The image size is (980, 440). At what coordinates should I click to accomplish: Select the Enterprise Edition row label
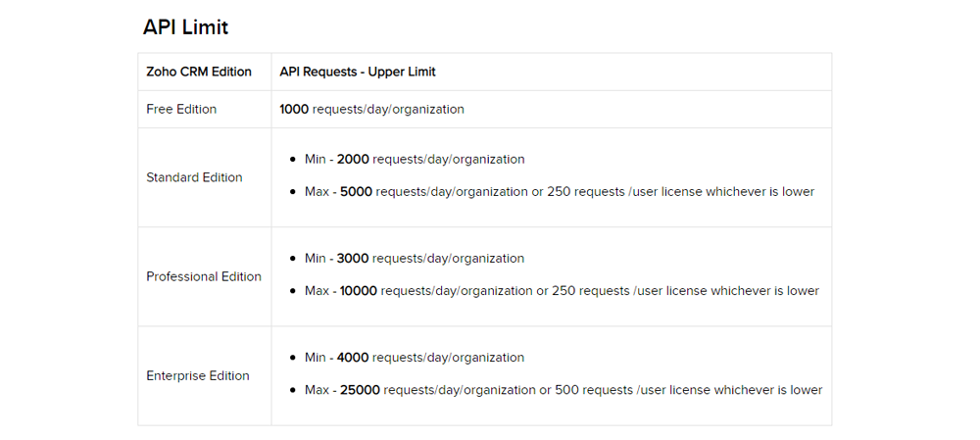(198, 376)
